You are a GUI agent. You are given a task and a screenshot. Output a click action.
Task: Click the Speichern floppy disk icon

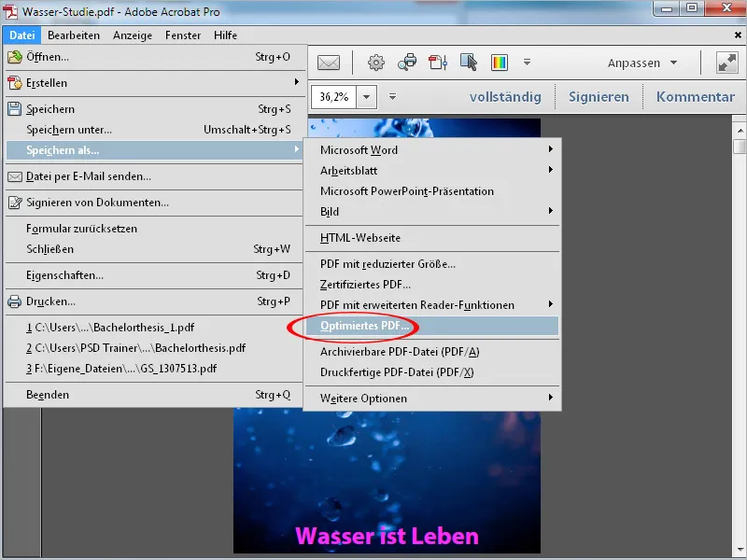click(15, 109)
